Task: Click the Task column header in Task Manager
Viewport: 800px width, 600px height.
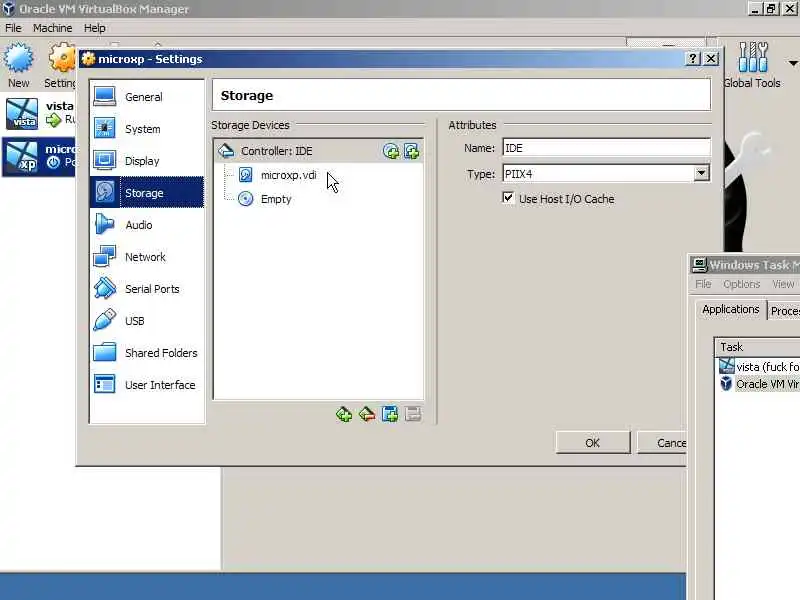Action: coord(758,347)
